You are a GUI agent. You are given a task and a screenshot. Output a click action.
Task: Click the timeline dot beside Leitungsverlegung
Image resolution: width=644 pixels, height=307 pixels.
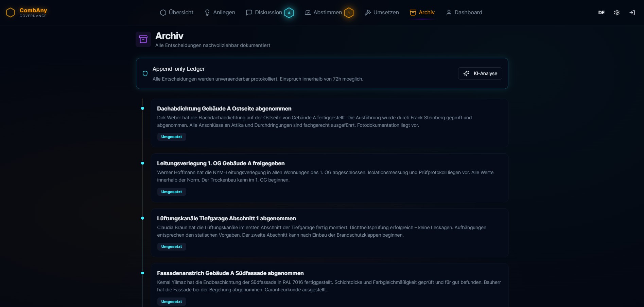point(143,163)
